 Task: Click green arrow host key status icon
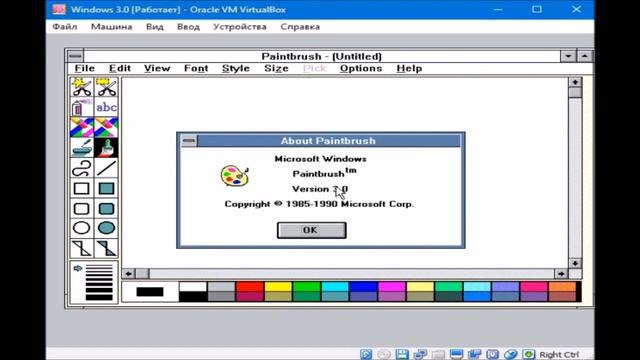[529, 354]
